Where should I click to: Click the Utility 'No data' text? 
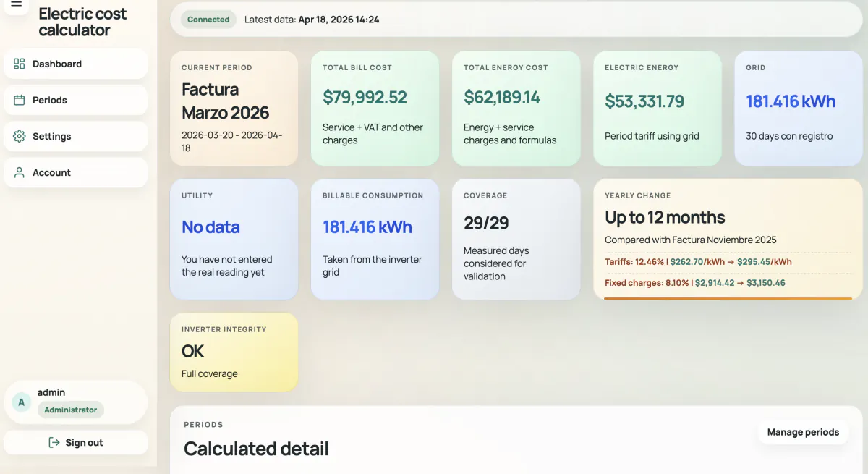[x=210, y=227]
